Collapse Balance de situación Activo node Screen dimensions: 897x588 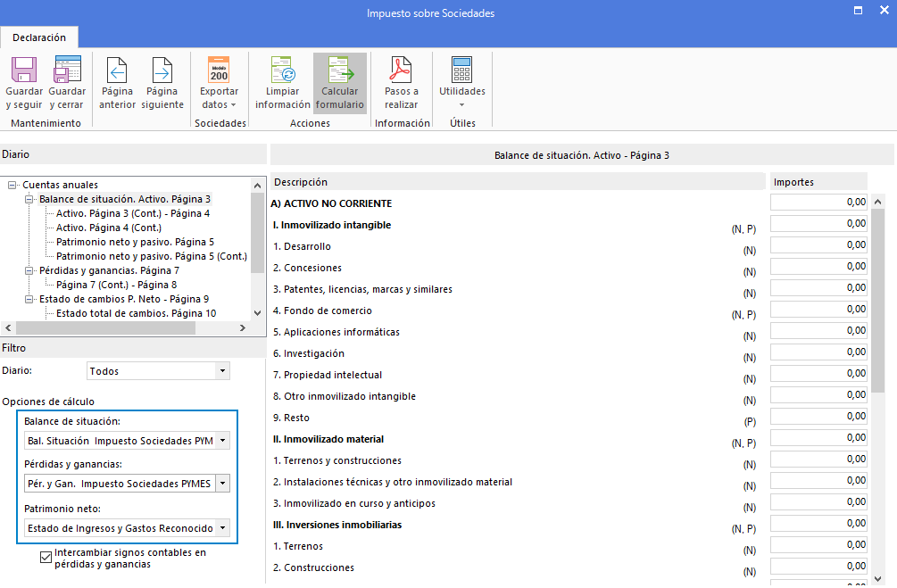pos(29,199)
